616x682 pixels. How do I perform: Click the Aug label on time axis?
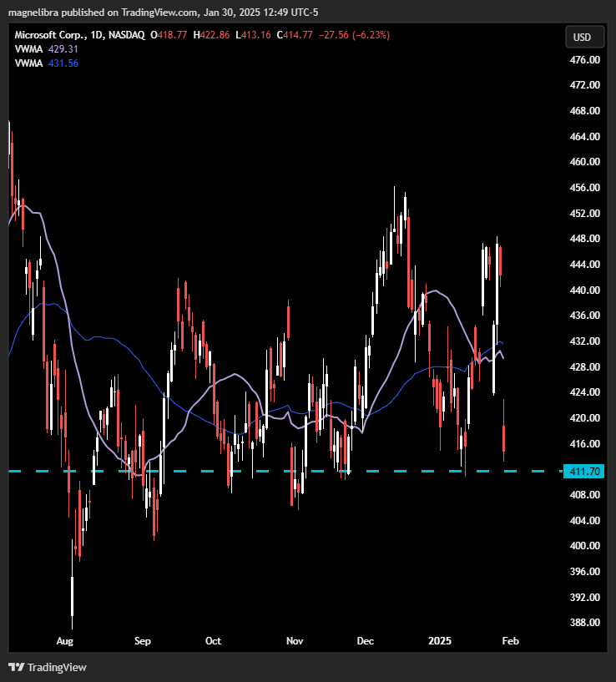tap(65, 641)
